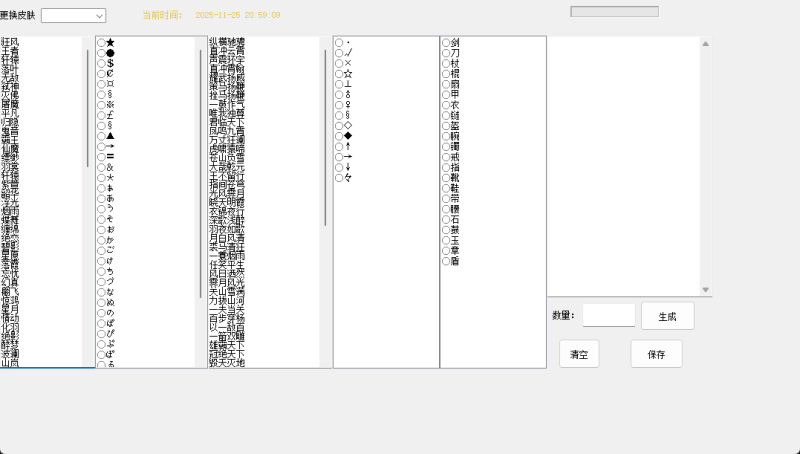Click the 生成 button
This screenshot has width=800, height=454.
(667, 316)
